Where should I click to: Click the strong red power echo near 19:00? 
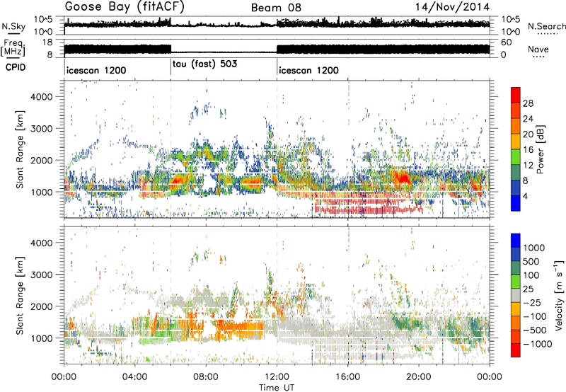click(x=401, y=177)
